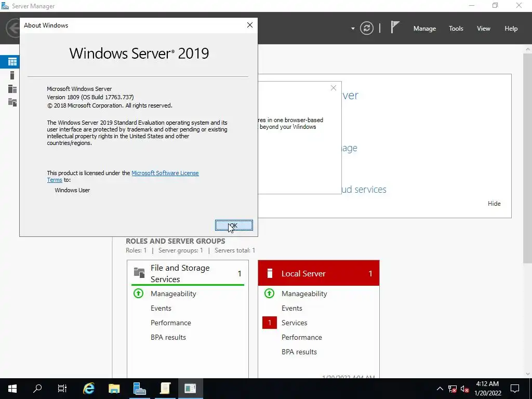Open All Servers icon in sidebar

click(12, 89)
